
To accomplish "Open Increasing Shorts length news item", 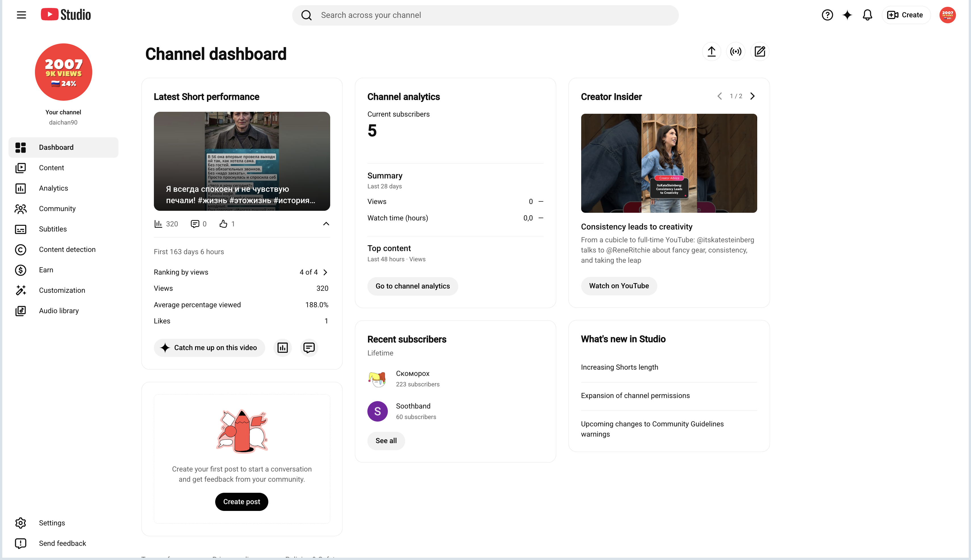I will pyautogui.click(x=619, y=367).
